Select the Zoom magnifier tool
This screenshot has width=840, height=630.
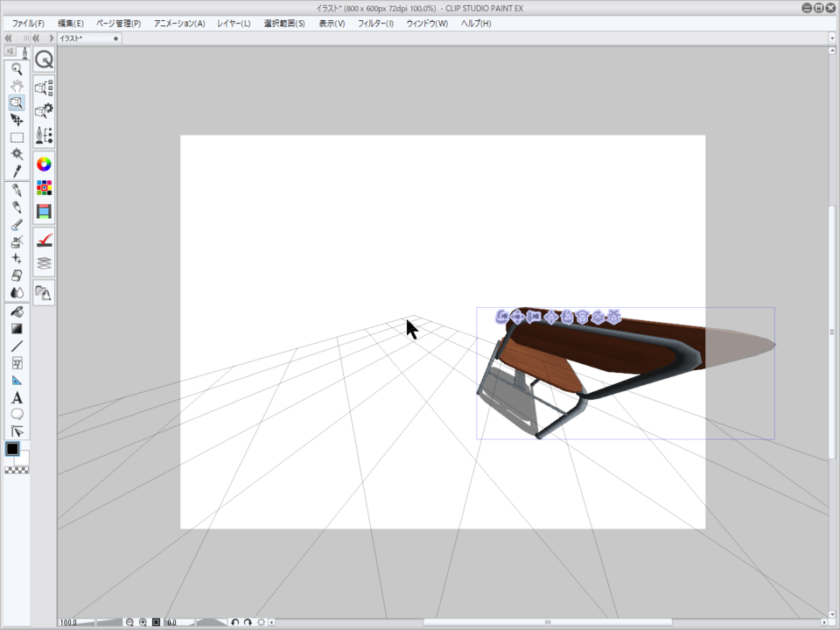pos(17,68)
